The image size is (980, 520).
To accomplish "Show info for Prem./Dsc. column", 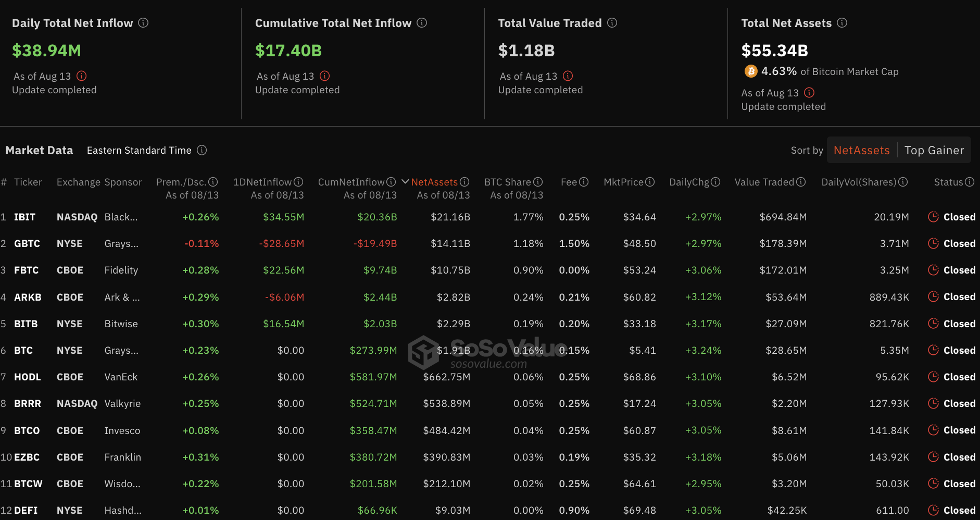I will coord(213,182).
